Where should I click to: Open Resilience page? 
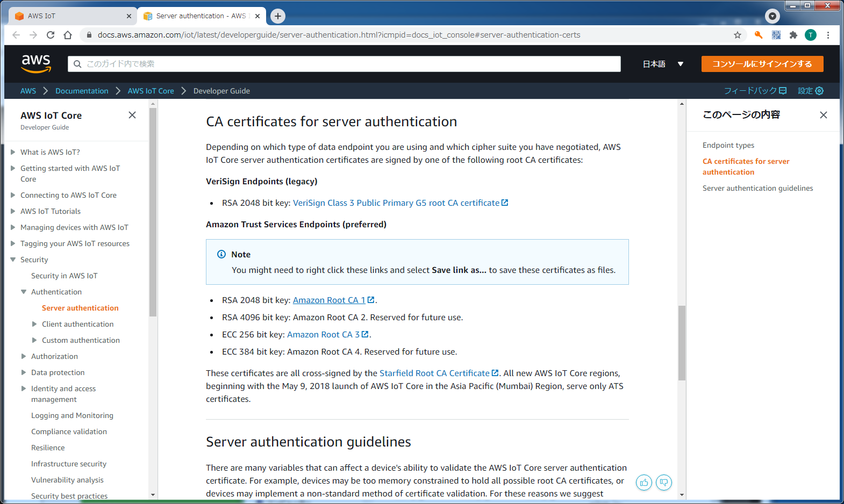click(48, 448)
